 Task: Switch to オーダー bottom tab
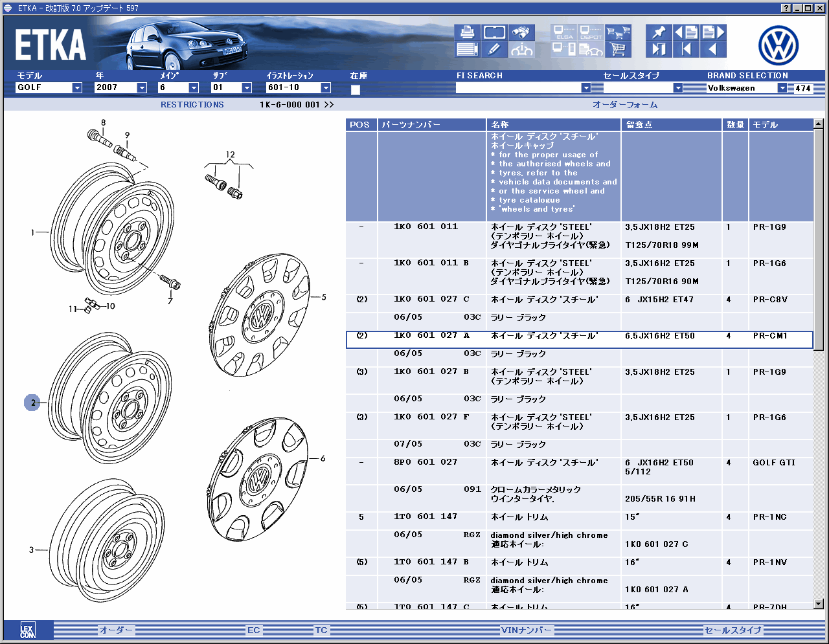[117, 630]
